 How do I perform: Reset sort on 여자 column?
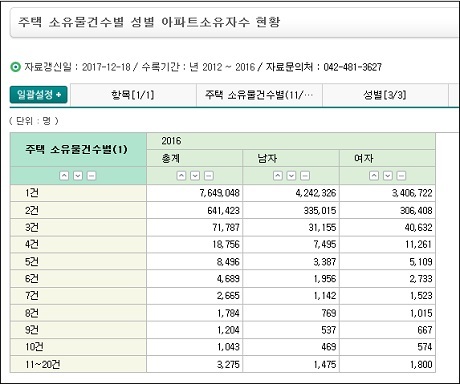tap(401, 176)
